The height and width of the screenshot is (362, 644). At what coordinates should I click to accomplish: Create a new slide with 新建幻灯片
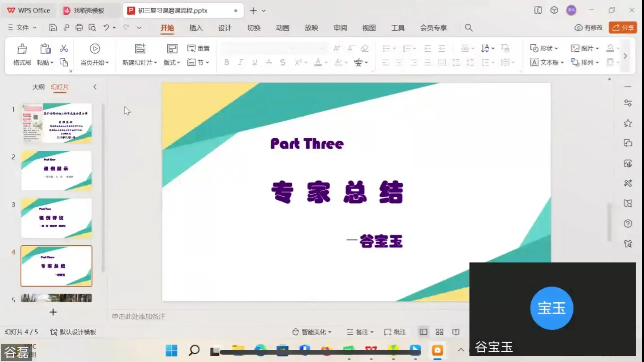coord(138,55)
